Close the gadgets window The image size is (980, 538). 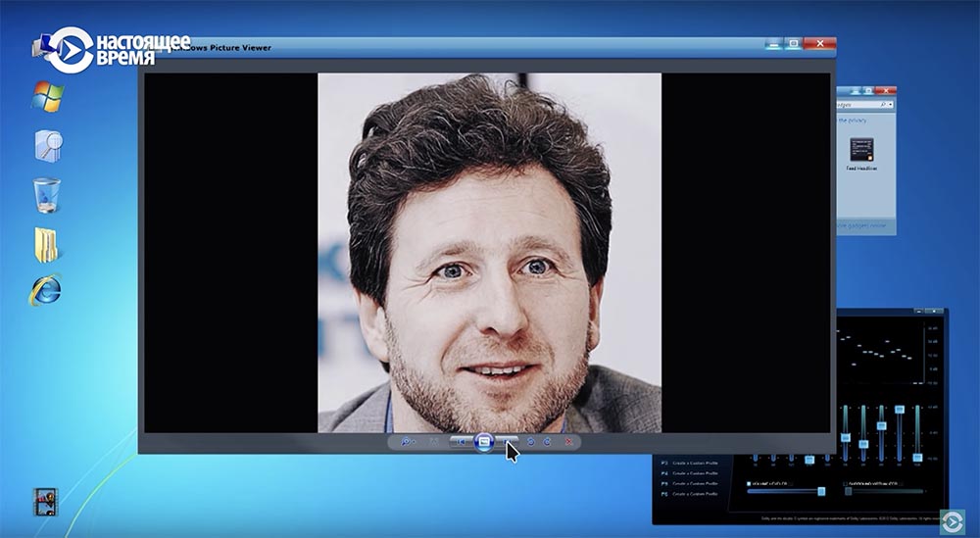tap(886, 90)
